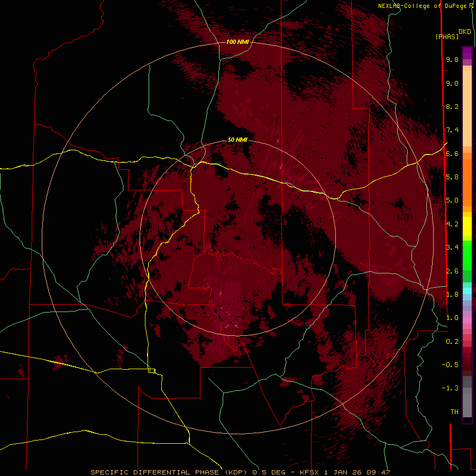The height and width of the screenshot is (476, 476).
Task: Click the 50 NMI range ring label
Action: pyautogui.click(x=237, y=140)
